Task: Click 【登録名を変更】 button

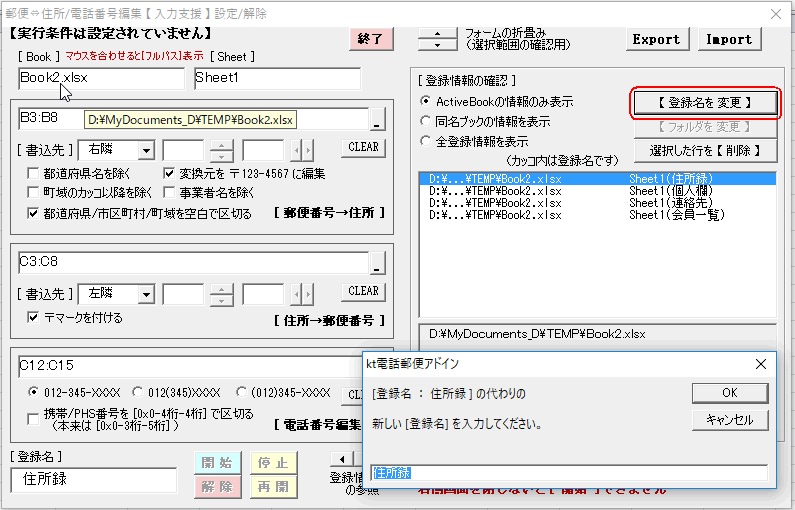Action: (x=705, y=103)
